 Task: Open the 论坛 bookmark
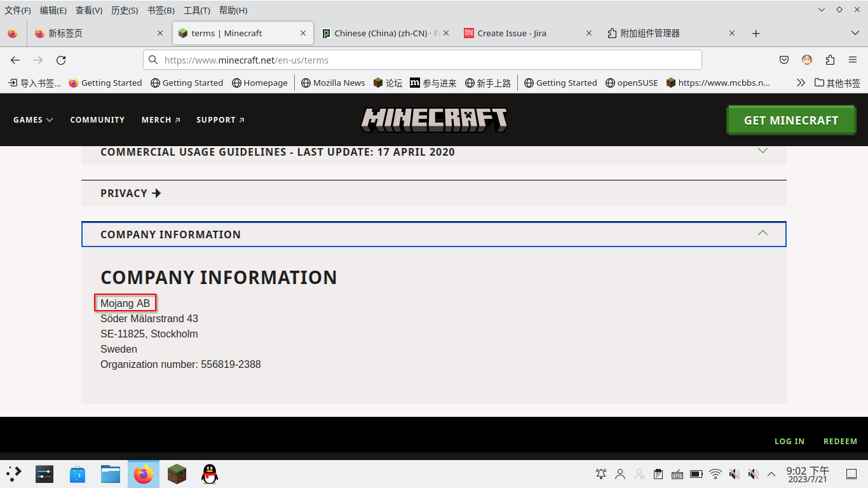point(388,83)
